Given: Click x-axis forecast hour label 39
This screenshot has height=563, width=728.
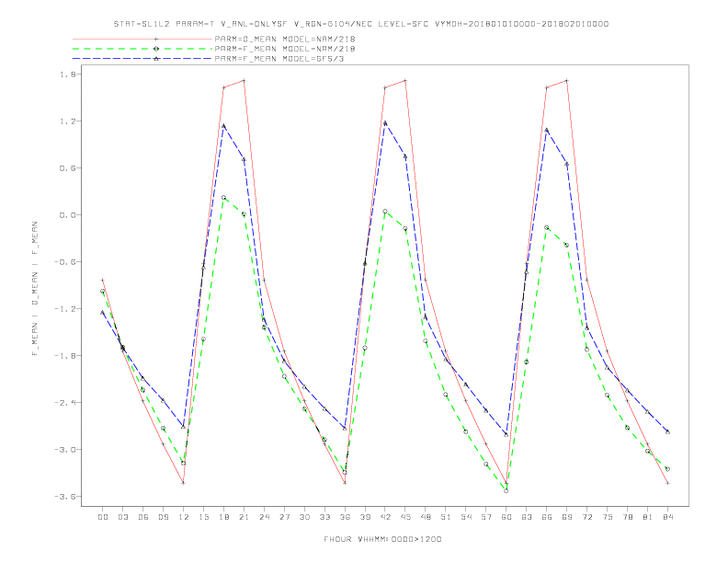Looking at the screenshot, I should coord(365,517).
